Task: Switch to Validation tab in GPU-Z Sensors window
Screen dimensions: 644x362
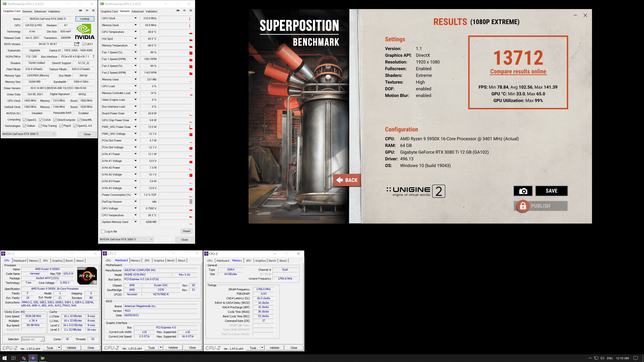Action: click(x=151, y=12)
